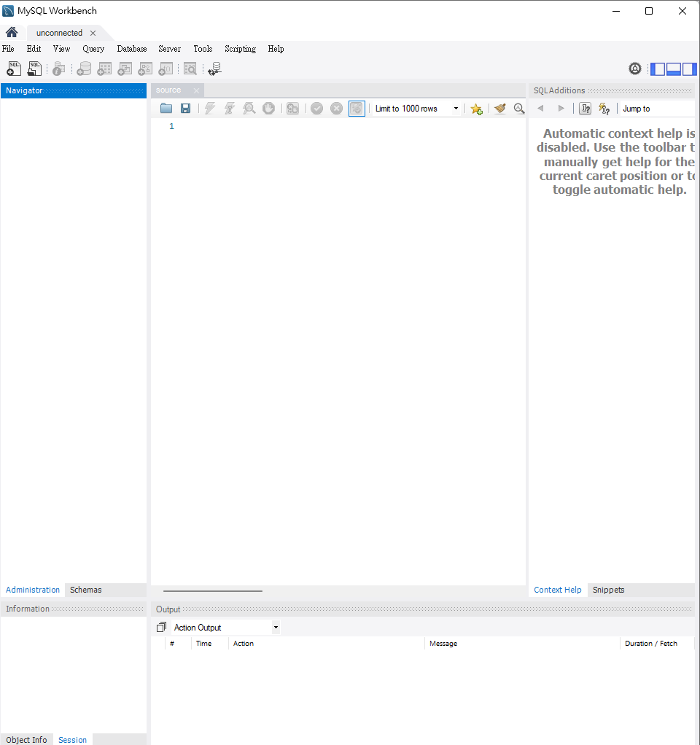The height and width of the screenshot is (745, 700).
Task: Show find panel magnifier icon
Action: coord(519,109)
